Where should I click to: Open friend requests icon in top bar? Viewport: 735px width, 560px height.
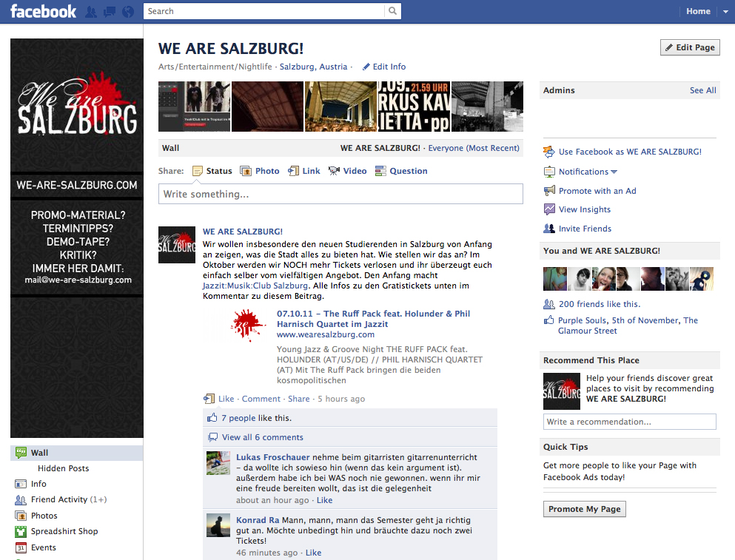coord(91,12)
